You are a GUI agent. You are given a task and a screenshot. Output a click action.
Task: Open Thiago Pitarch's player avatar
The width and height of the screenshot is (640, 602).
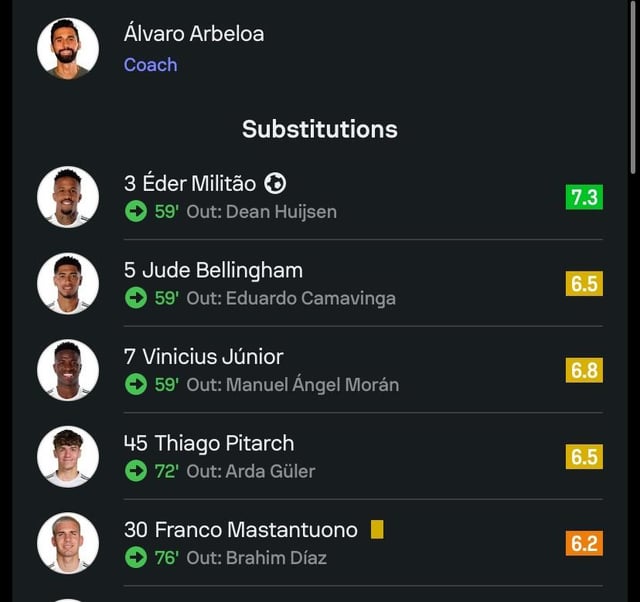click(x=68, y=457)
